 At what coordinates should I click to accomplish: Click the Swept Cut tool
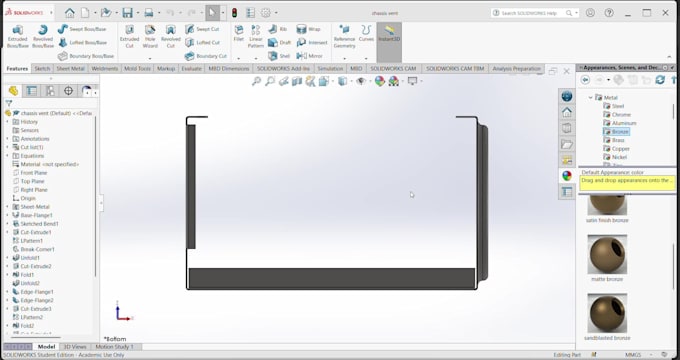click(203, 29)
